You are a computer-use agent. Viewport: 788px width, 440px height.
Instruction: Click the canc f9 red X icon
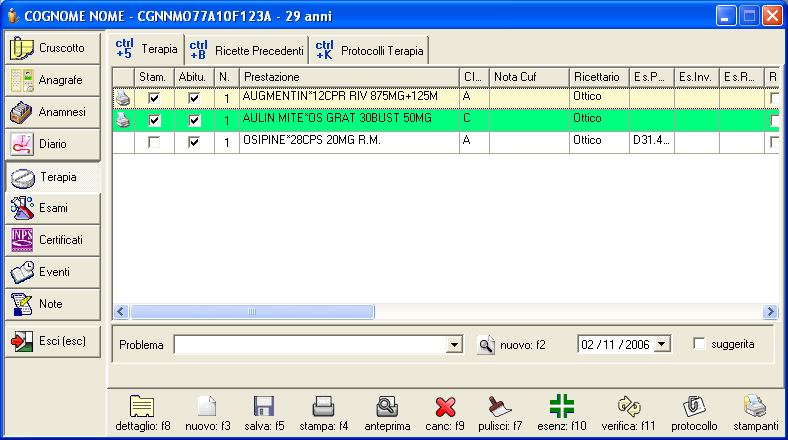pyautogui.click(x=446, y=406)
